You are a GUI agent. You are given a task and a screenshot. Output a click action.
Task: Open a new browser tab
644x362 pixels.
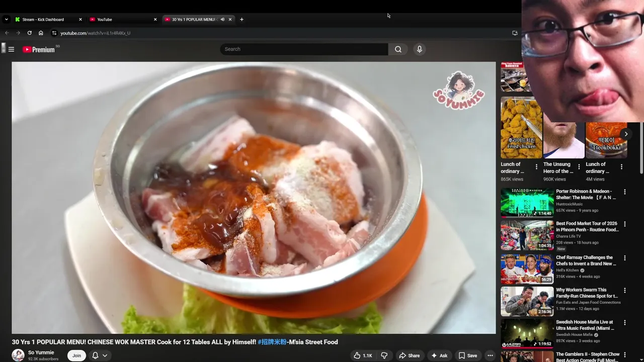pos(242,20)
